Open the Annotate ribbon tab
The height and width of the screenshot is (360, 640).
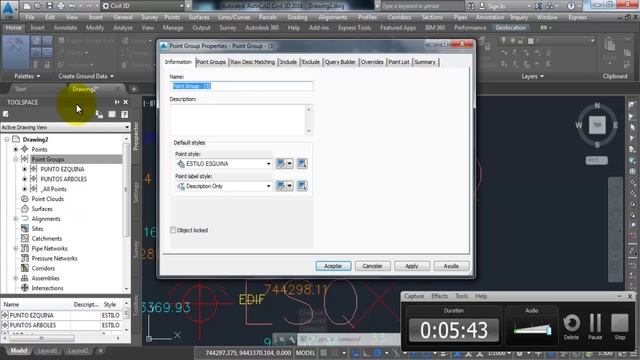point(65,28)
